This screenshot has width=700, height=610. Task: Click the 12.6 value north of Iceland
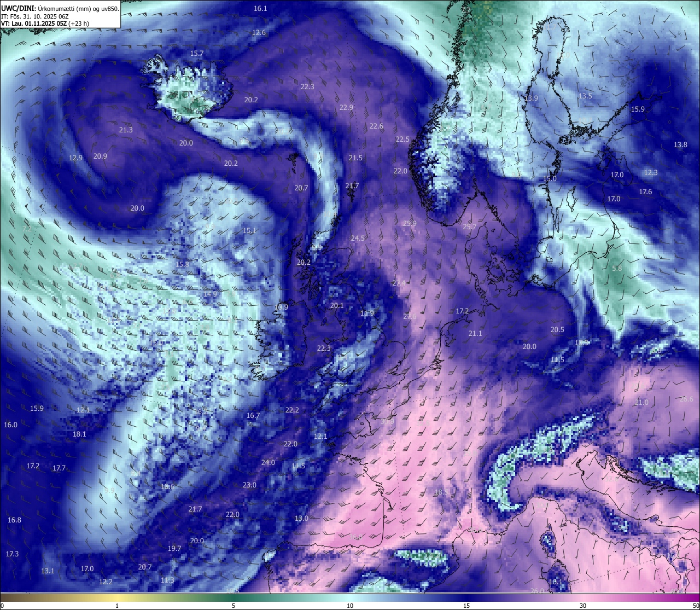[259, 33]
